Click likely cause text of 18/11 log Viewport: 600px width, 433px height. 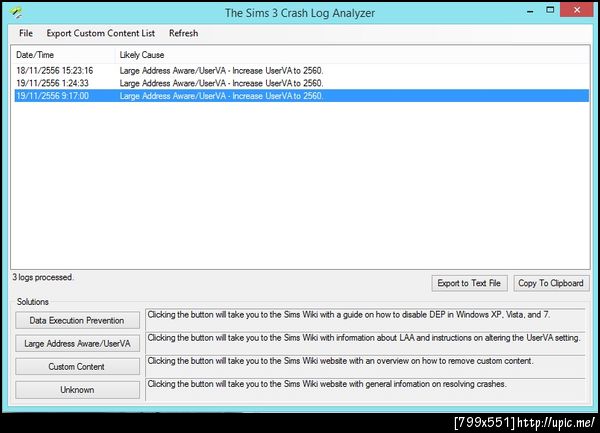click(x=221, y=70)
